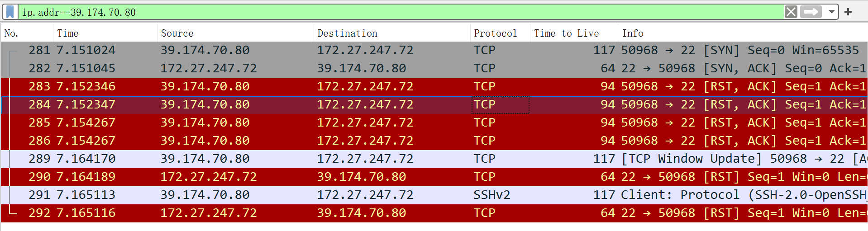The height and width of the screenshot is (231, 868).
Task: Open the display filter history dropdown
Action: click(x=831, y=12)
